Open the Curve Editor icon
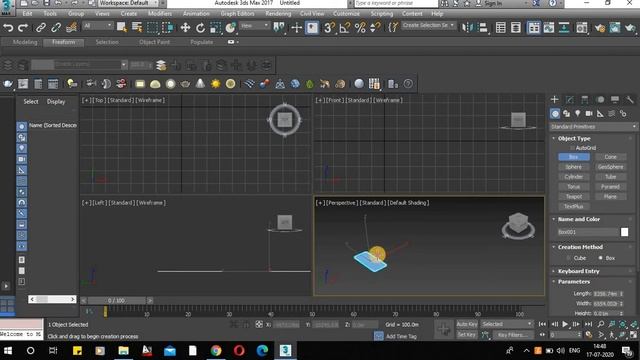 tap(549, 28)
